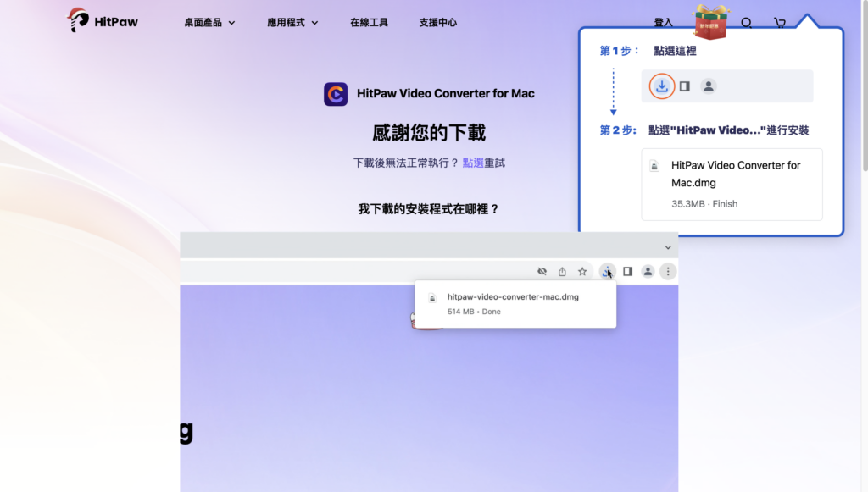Click the HitPaw logo

(x=103, y=21)
